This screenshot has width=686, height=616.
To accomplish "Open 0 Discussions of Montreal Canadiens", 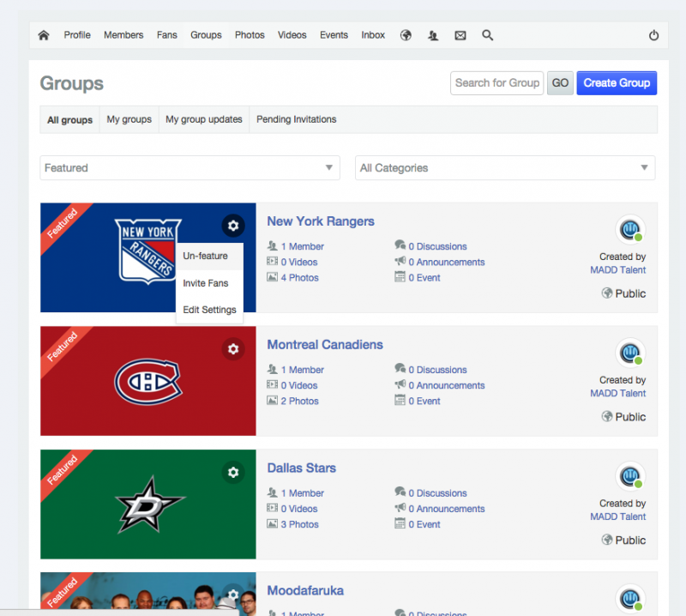I will point(437,370).
